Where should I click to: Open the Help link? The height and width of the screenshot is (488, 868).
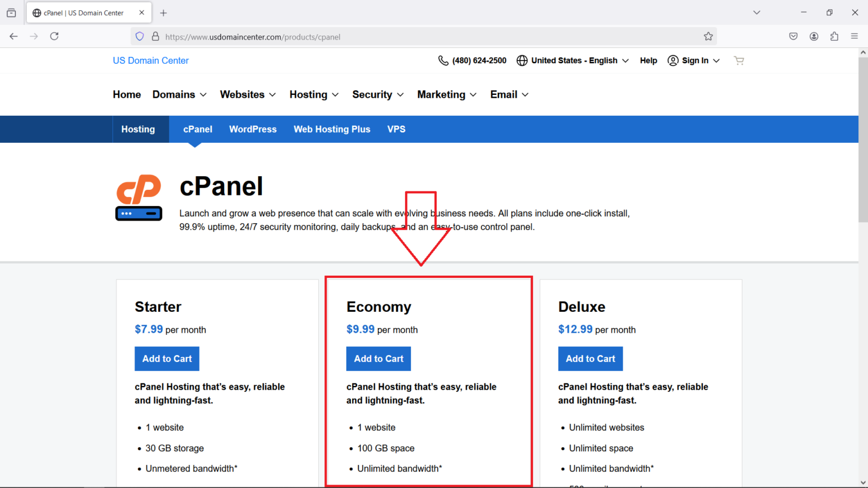tap(648, 60)
